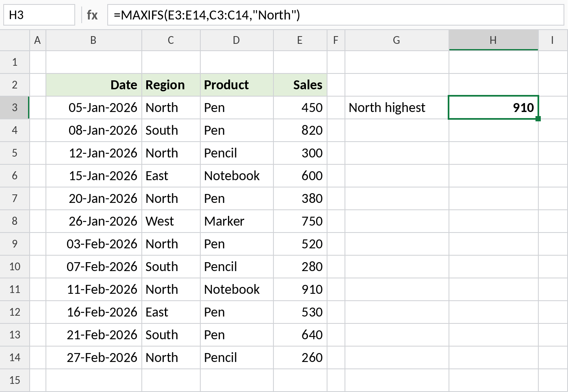Click the Sales value 280
The width and height of the screenshot is (568, 392).
pyautogui.click(x=300, y=267)
